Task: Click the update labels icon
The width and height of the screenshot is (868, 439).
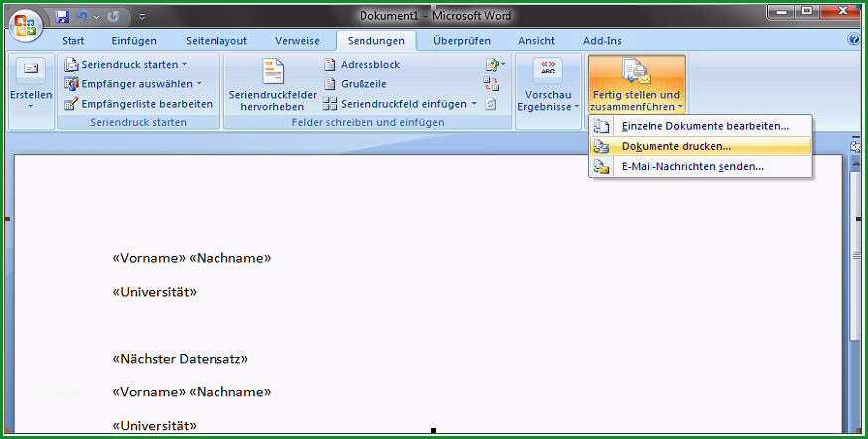Action: [x=491, y=104]
